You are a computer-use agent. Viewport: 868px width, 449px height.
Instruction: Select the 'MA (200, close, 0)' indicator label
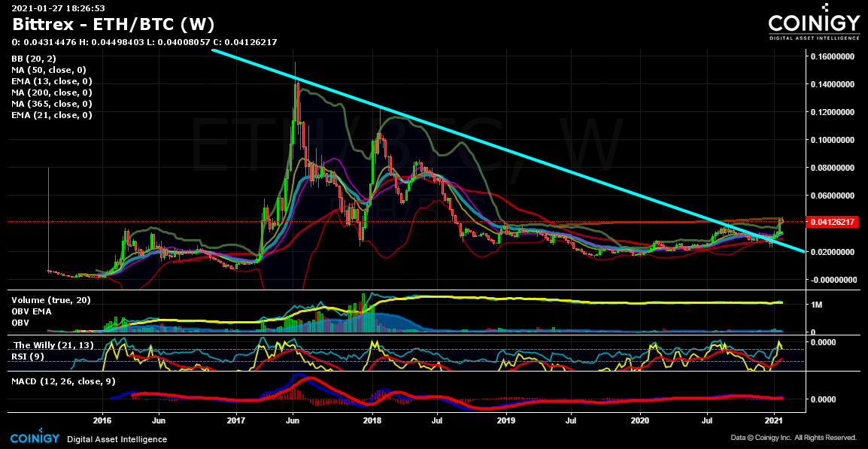pos(51,93)
